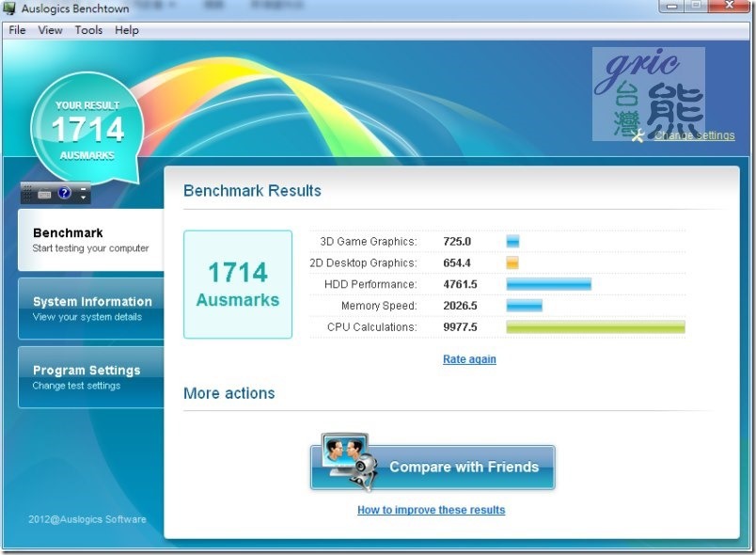The height and width of the screenshot is (555, 756).
Task: Click the Benchmark Results heading
Action: (252, 190)
